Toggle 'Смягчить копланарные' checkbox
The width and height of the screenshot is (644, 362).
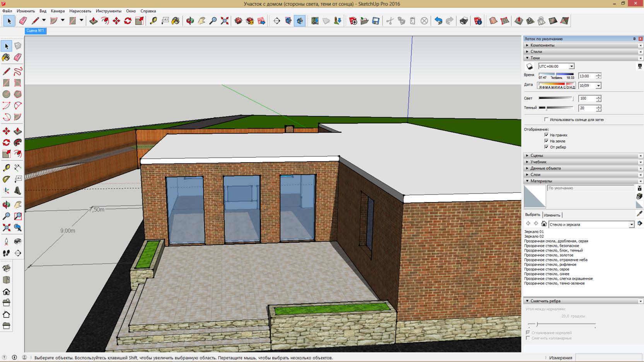[528, 338]
